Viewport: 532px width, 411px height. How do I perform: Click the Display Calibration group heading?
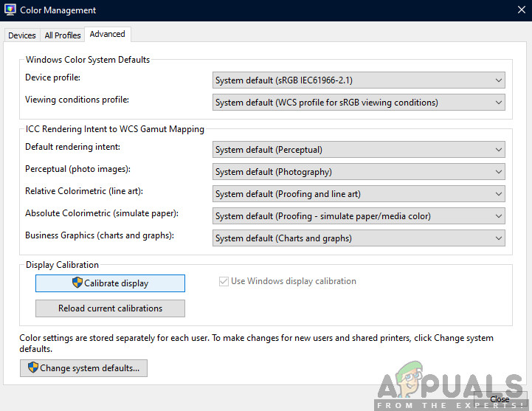pos(63,265)
